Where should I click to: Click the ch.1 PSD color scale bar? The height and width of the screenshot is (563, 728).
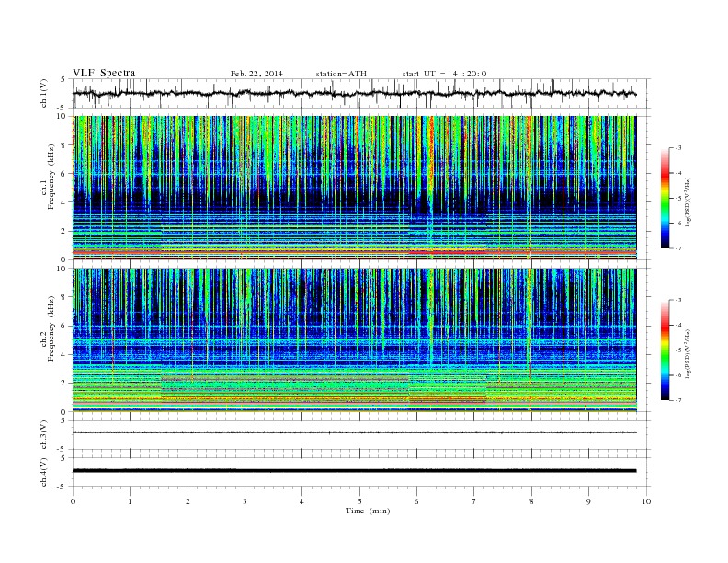click(665, 198)
